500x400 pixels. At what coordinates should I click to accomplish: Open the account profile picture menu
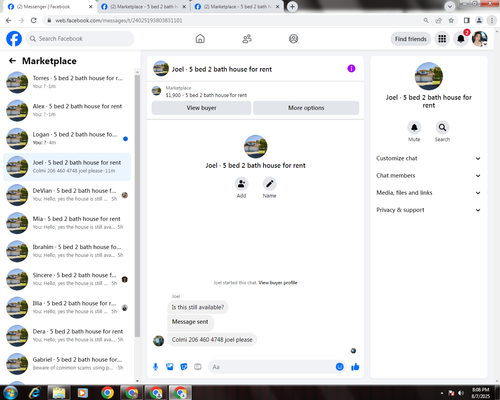coord(480,39)
